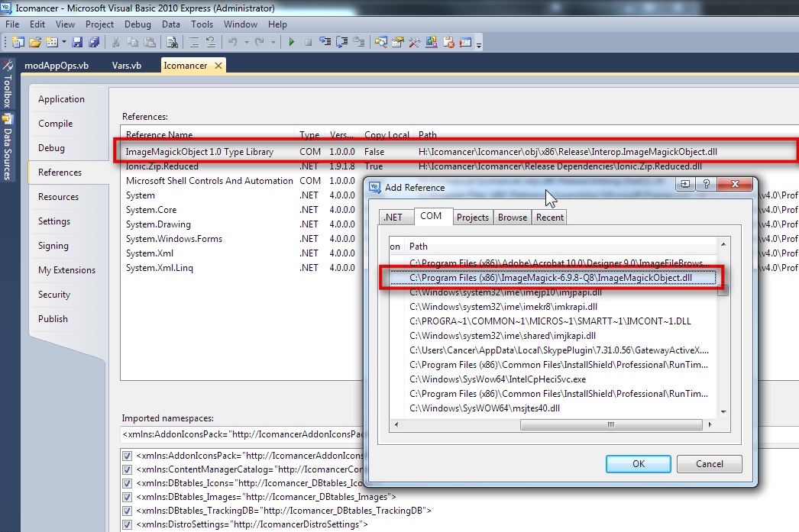Click the Step Over toolbar icon

point(342,42)
